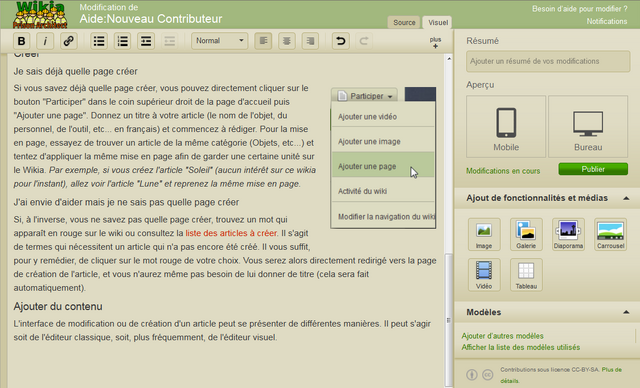Click the Aperçu label
The width and height of the screenshot is (640, 388).
(480, 85)
